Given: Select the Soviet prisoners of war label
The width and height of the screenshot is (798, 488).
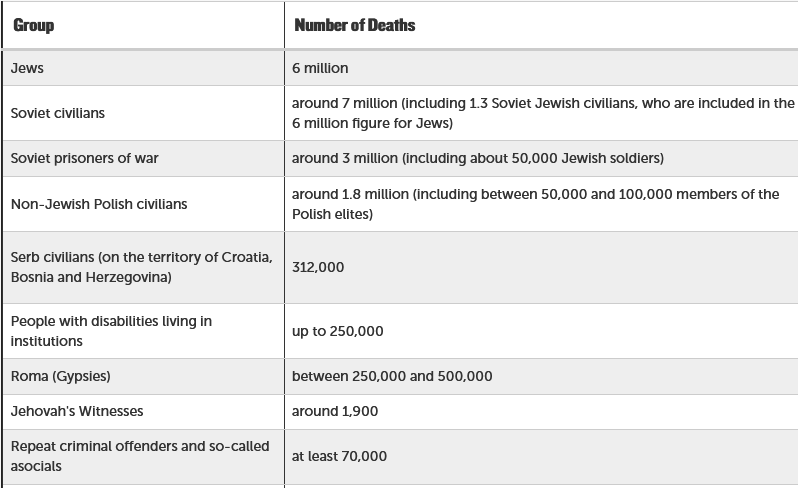Looking at the screenshot, I should point(84,158).
